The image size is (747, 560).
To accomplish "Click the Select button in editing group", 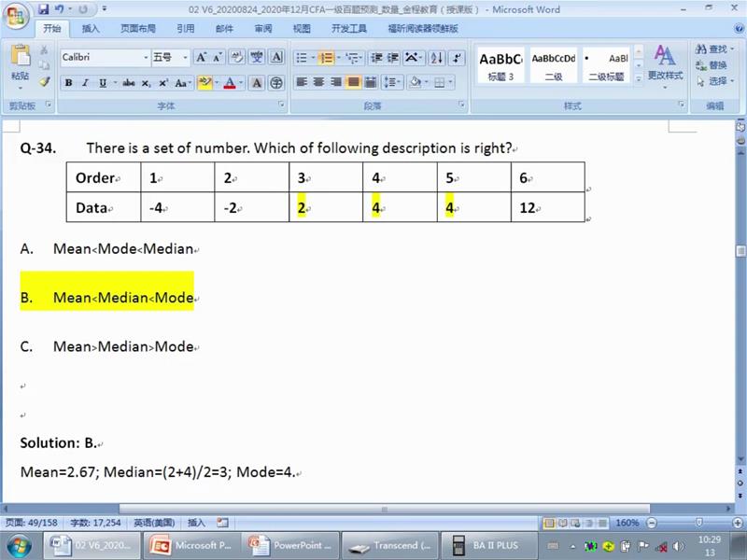I will 714,81.
